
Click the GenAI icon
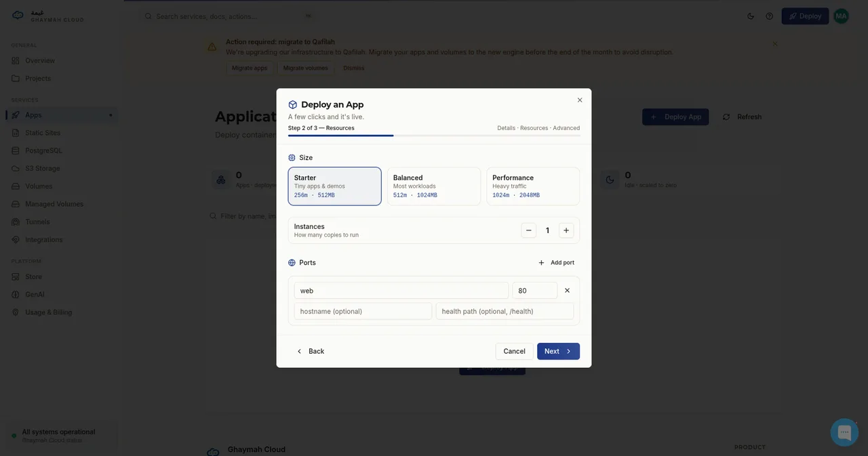pyautogui.click(x=16, y=295)
